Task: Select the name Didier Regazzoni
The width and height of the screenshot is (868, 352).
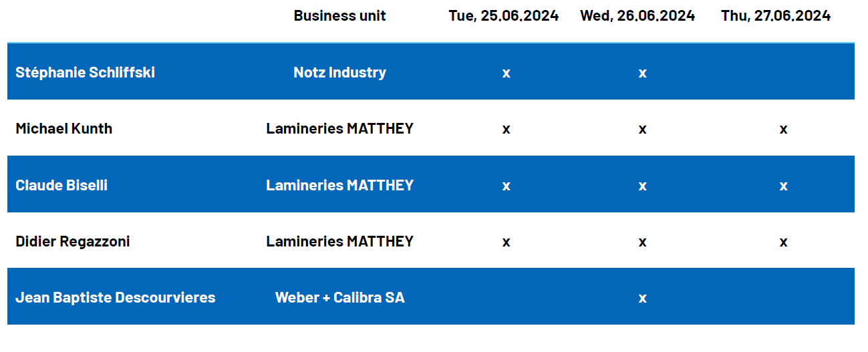Action: [72, 241]
